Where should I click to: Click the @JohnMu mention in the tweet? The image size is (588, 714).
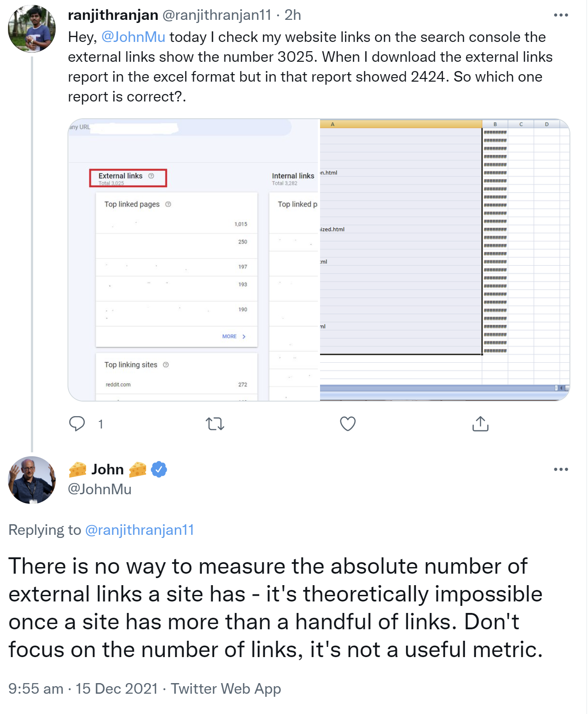(x=133, y=37)
